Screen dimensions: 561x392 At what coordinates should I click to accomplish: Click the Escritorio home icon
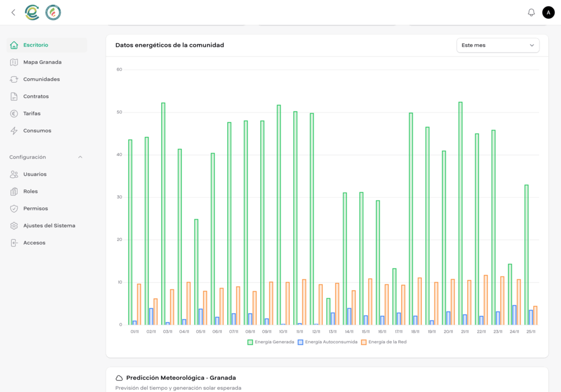[x=14, y=45]
